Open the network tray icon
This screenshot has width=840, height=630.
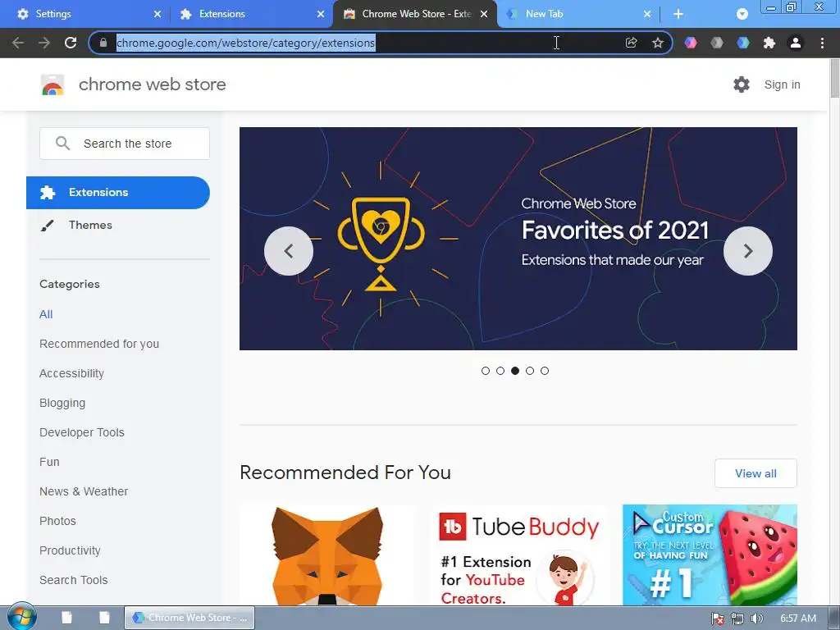pos(737,619)
